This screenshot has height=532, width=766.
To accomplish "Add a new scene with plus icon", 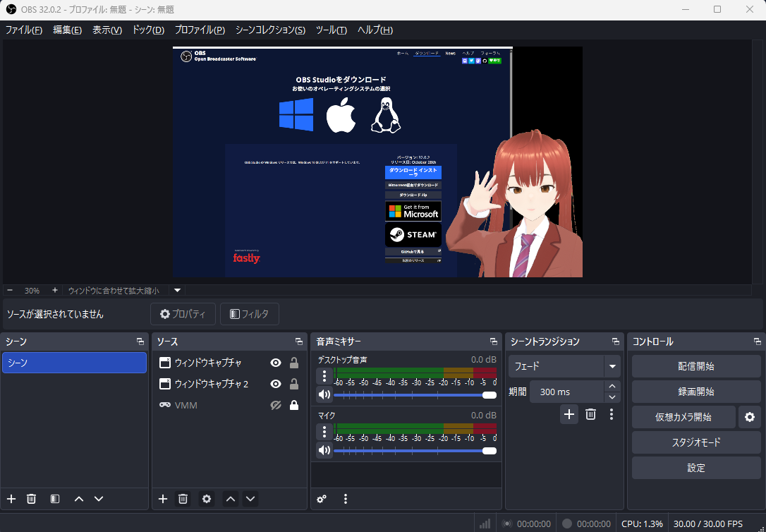I will 11,499.
